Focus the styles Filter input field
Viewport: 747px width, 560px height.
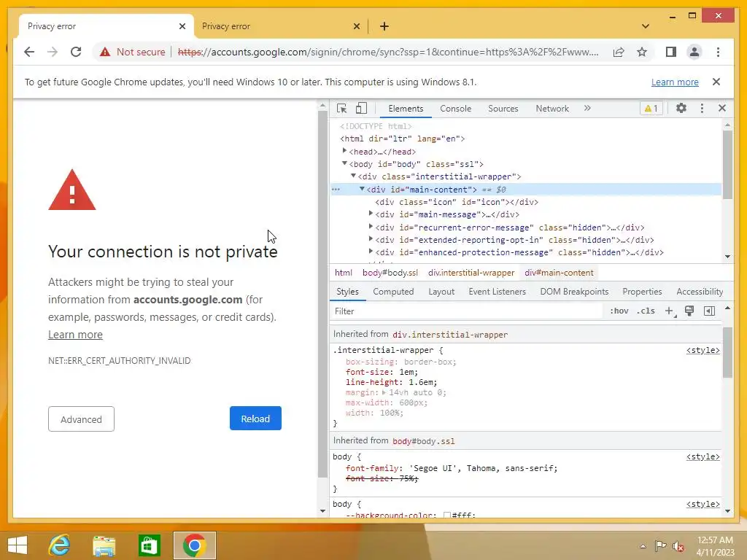[x=467, y=311]
